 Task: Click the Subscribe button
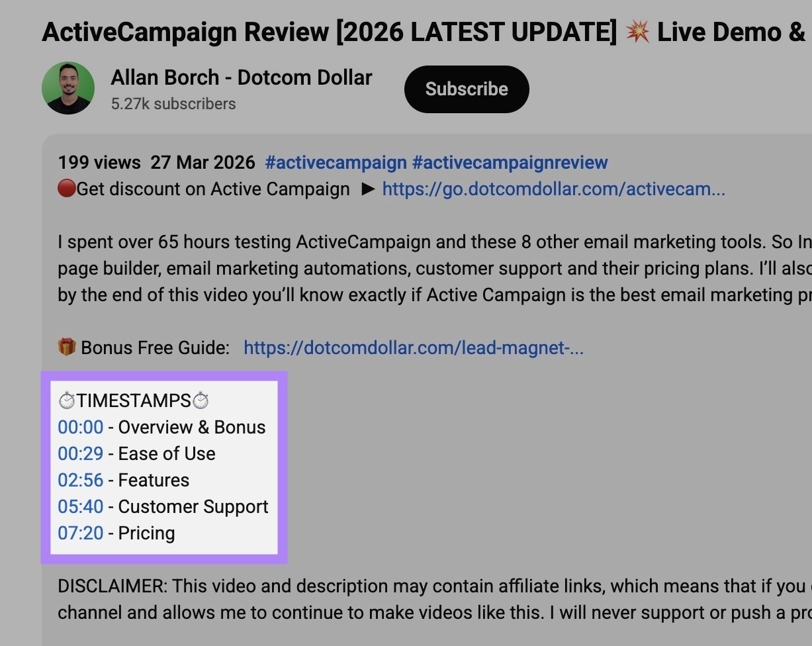(x=467, y=89)
